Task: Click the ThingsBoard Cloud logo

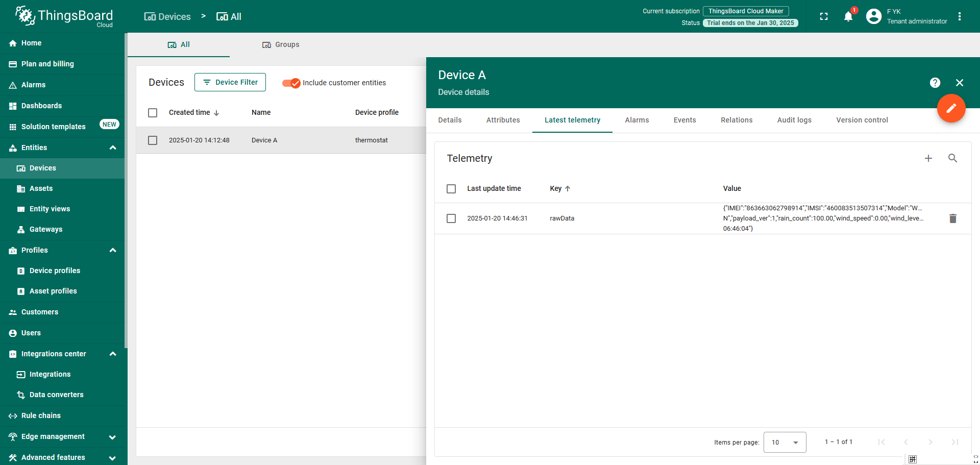Action: click(x=64, y=16)
